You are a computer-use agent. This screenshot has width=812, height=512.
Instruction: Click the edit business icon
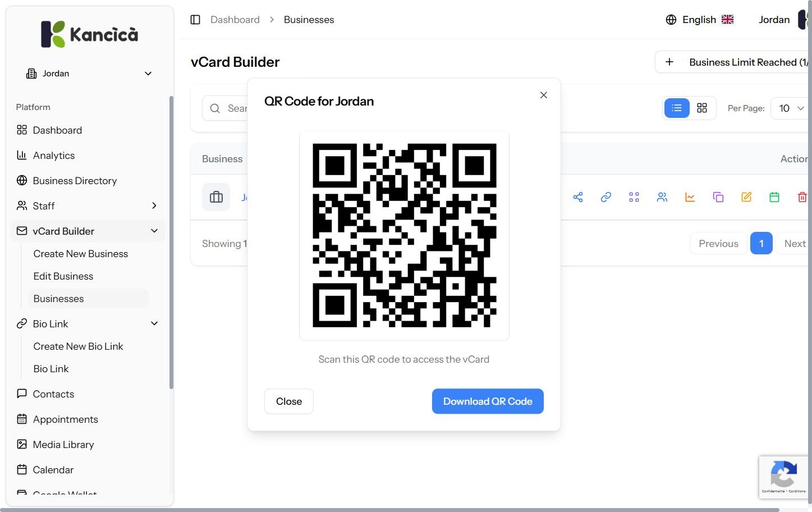pyautogui.click(x=746, y=197)
